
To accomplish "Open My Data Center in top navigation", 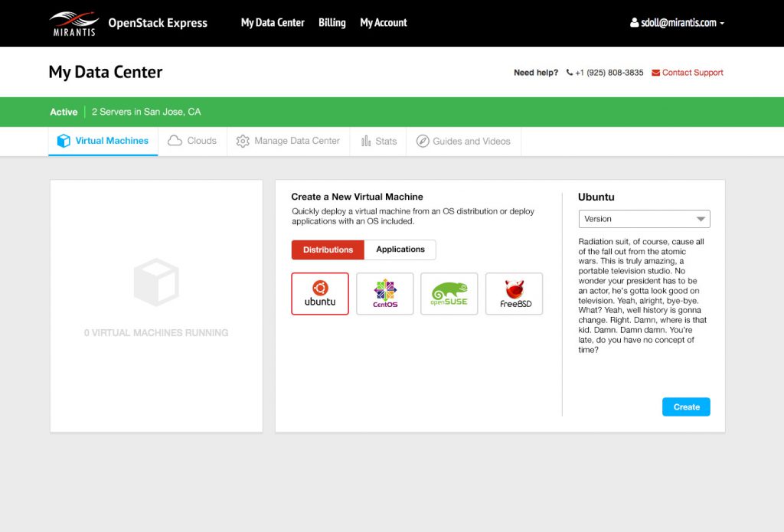I will click(273, 22).
